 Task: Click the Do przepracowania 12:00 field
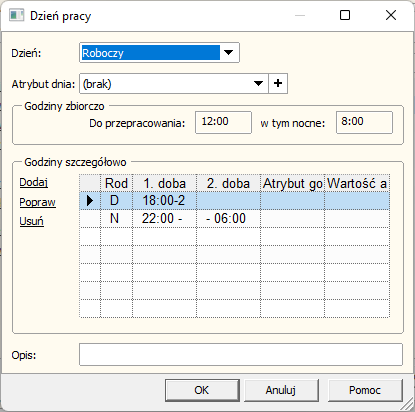(x=223, y=122)
